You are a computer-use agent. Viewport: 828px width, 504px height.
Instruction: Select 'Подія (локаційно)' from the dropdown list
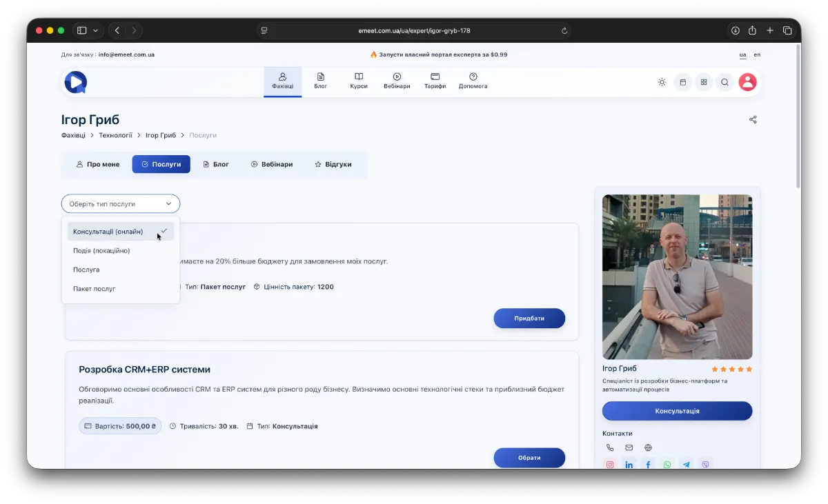pos(101,251)
